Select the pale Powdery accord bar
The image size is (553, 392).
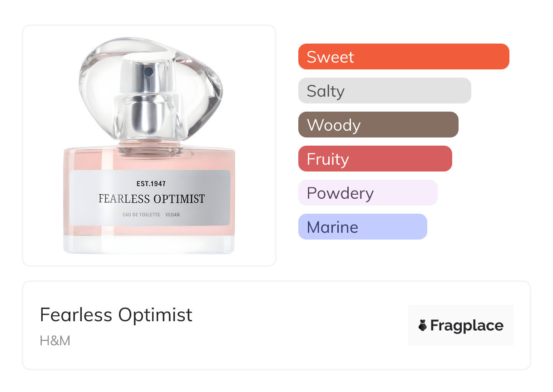click(x=367, y=193)
